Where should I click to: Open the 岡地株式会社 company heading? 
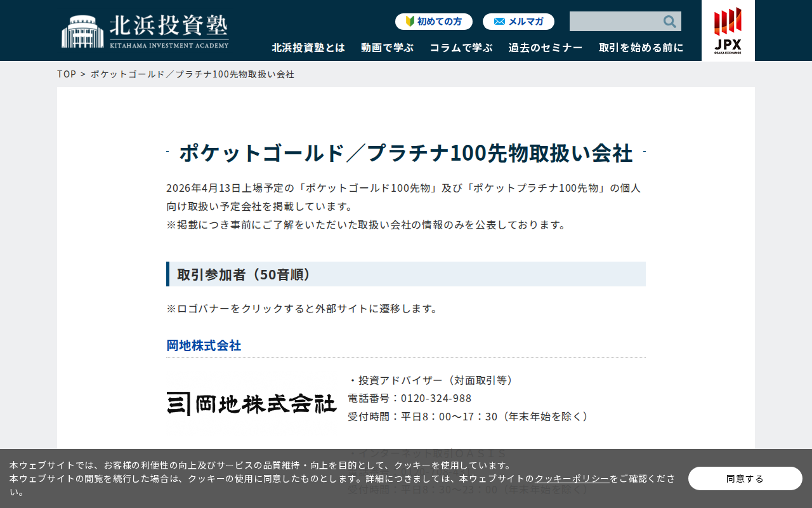tap(204, 345)
